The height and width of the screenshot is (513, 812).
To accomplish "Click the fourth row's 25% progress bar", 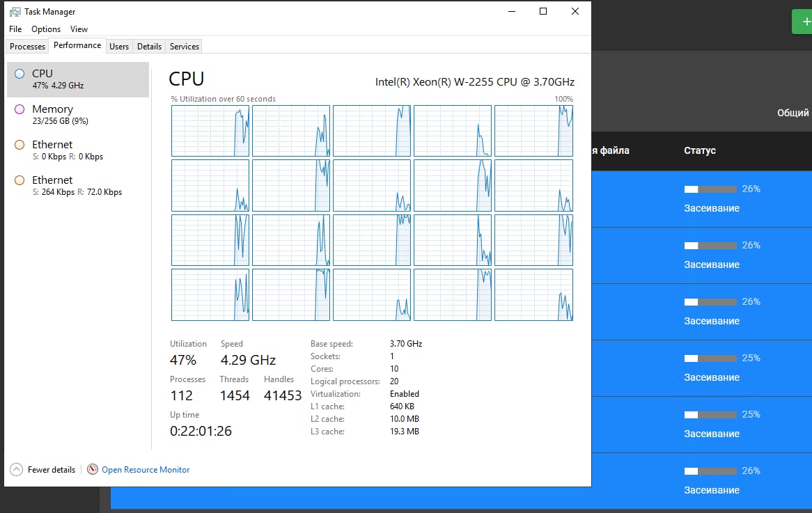I will tap(710, 358).
